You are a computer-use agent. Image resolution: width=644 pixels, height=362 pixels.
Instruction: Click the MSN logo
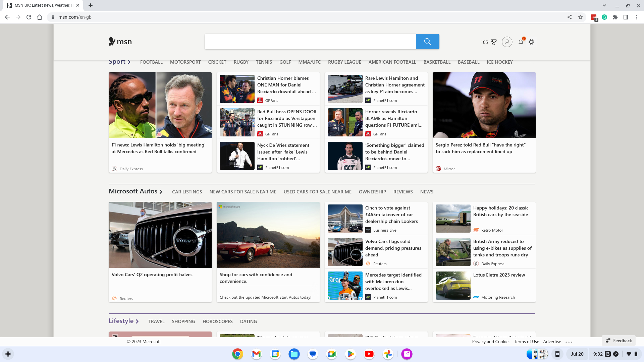120,42
